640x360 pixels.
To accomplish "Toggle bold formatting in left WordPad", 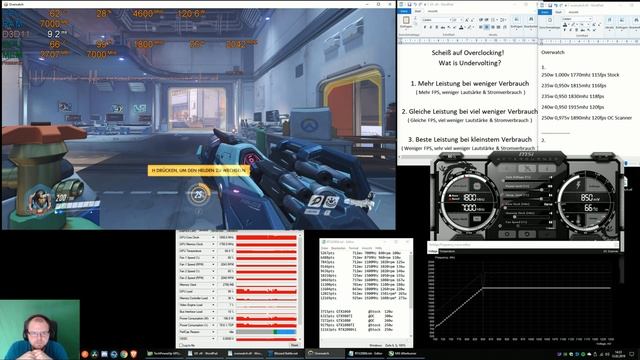I will coord(424,27).
